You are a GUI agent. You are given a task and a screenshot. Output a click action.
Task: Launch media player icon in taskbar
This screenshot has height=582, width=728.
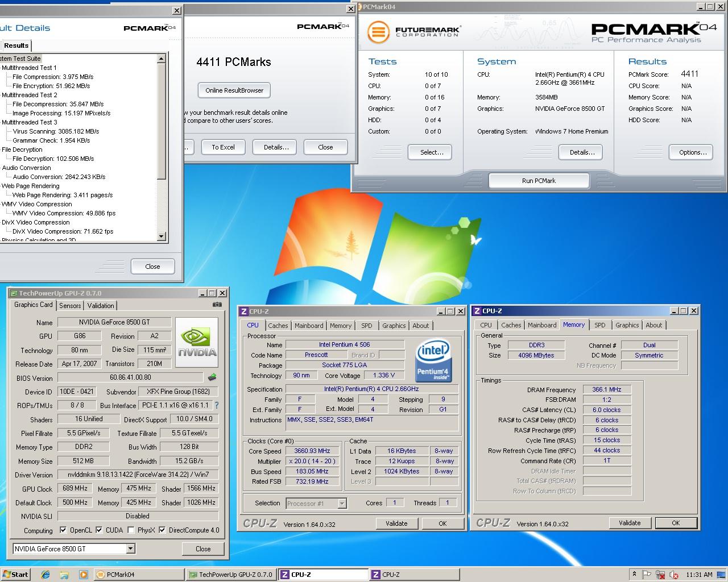[x=83, y=575]
